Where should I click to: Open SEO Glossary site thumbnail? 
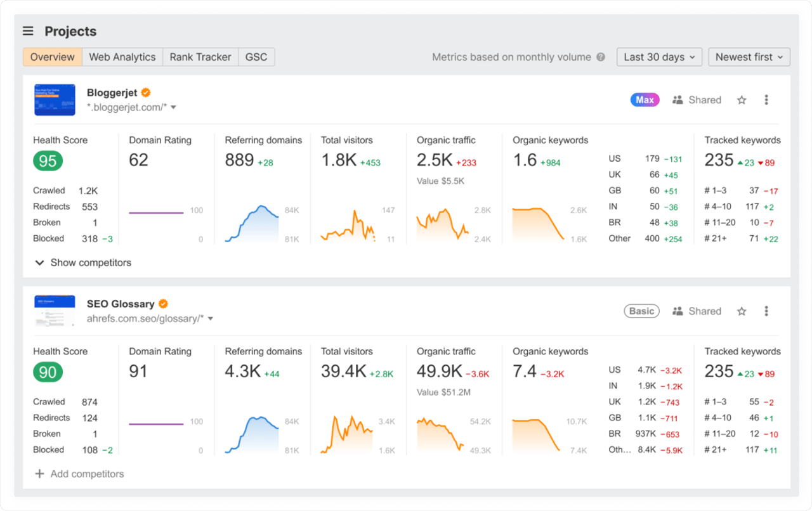(55, 311)
